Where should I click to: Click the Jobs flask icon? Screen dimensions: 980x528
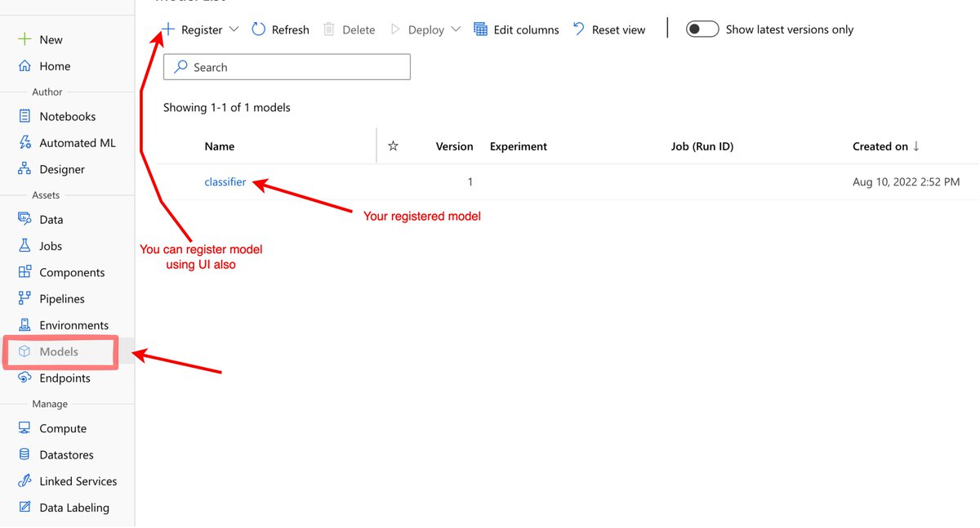tap(24, 245)
